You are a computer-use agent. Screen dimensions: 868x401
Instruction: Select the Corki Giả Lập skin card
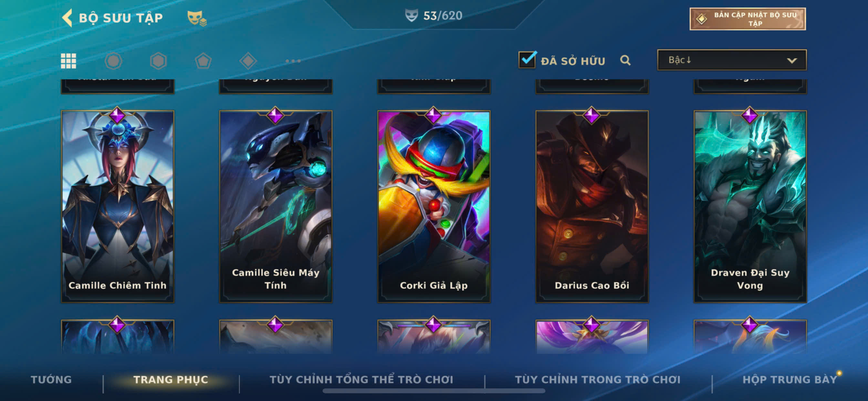tap(434, 206)
